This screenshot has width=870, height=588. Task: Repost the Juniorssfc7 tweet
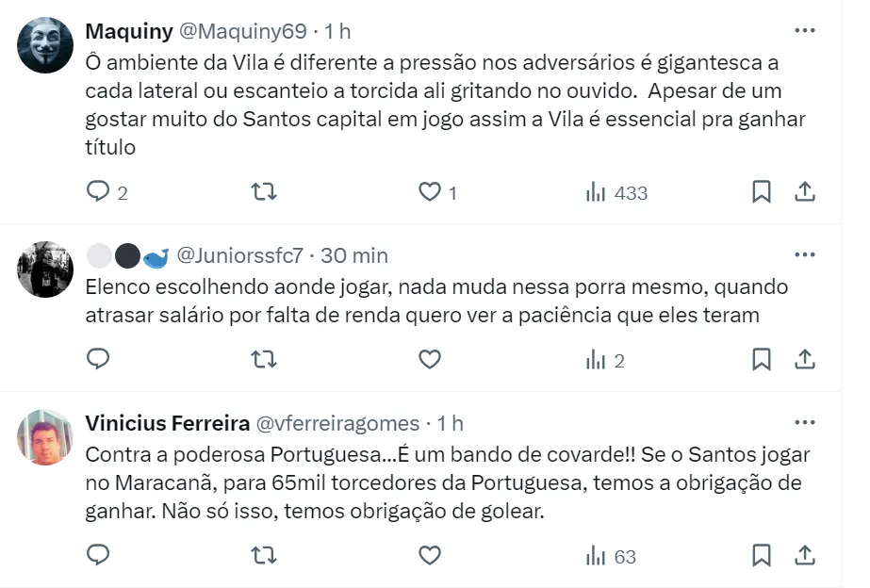pyautogui.click(x=264, y=359)
